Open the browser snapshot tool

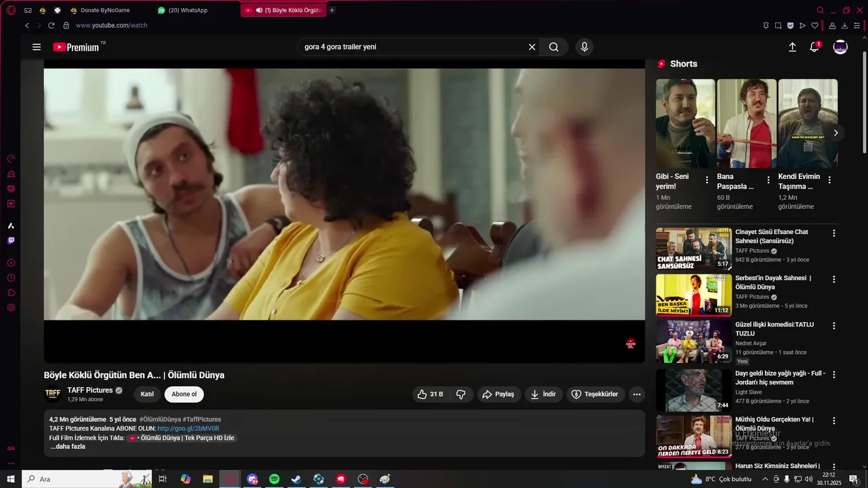pyautogui.click(x=778, y=26)
